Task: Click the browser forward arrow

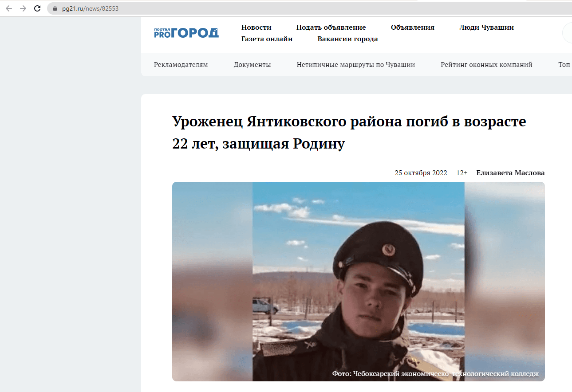Action: point(23,8)
